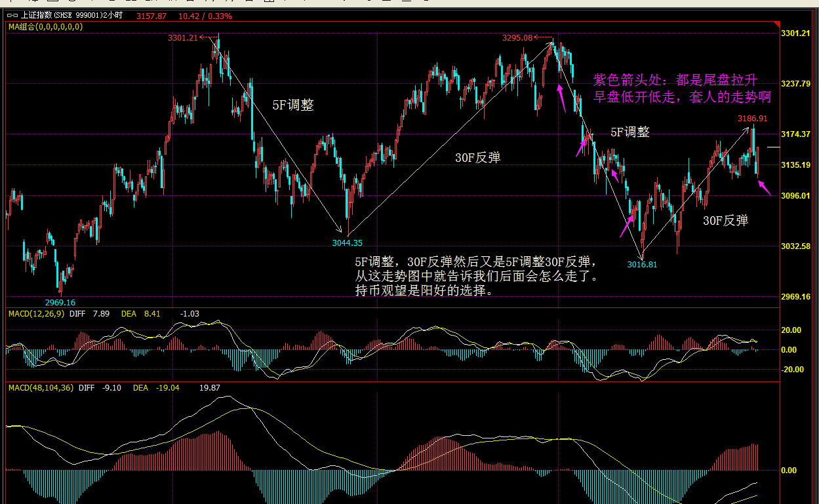The width and height of the screenshot is (819, 504).
Task: Click the 3016.81 low price label
Action: coord(642,265)
